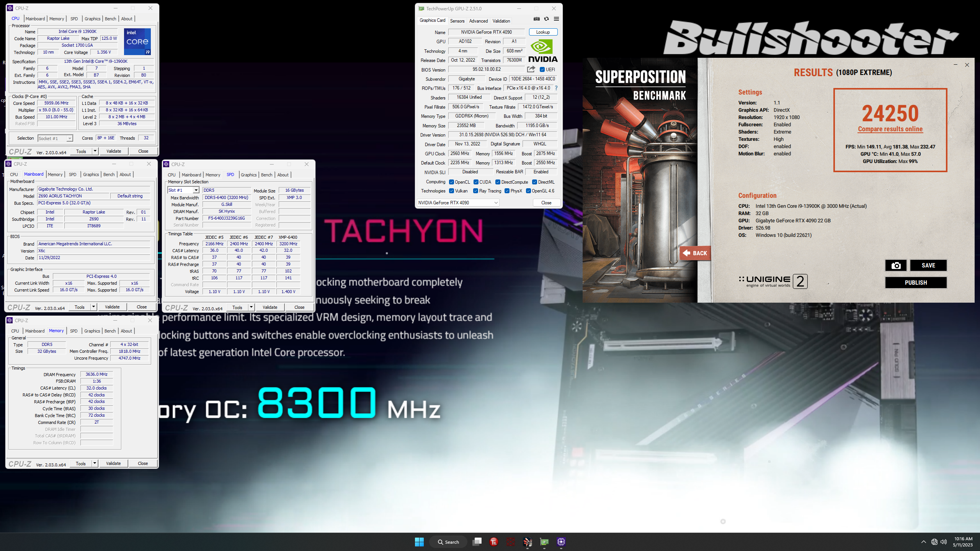Image resolution: width=980 pixels, height=551 pixels.
Task: Switch to Superposition benchmark taskbar icon
Action: [528, 542]
